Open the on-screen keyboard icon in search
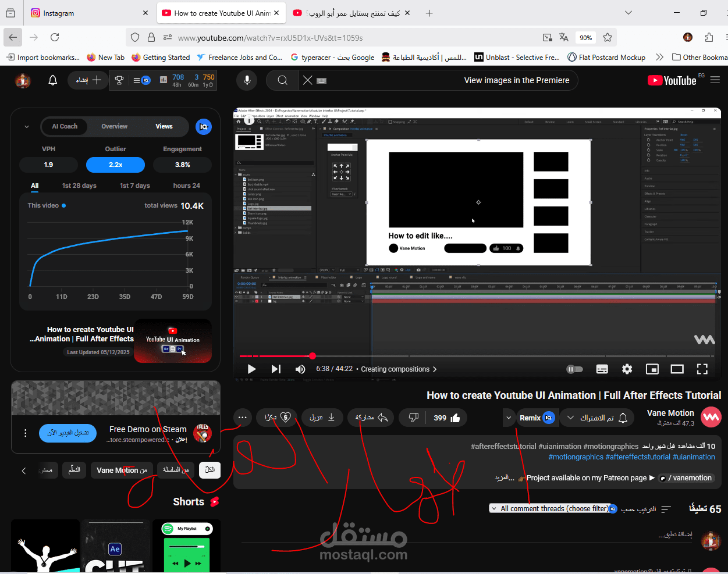 (x=322, y=80)
